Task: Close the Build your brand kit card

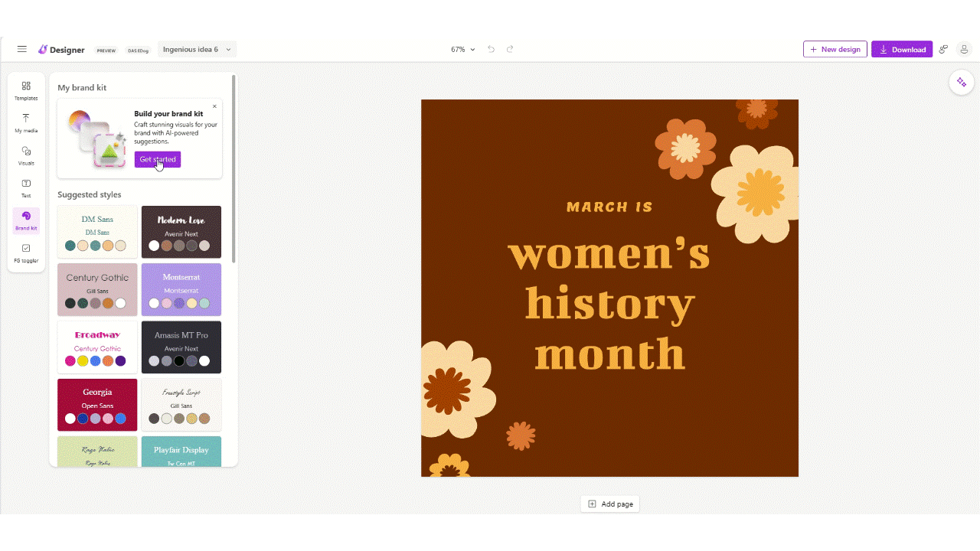Action: (x=214, y=106)
